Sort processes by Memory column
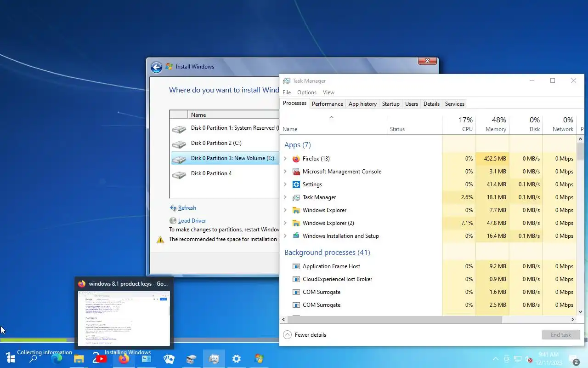 pos(492,124)
